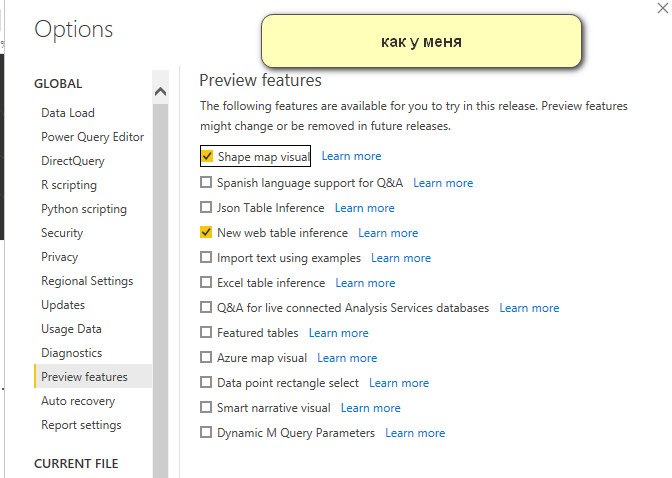Open Learn more for Shape map visual
The width and height of the screenshot is (672, 478).
tap(351, 156)
